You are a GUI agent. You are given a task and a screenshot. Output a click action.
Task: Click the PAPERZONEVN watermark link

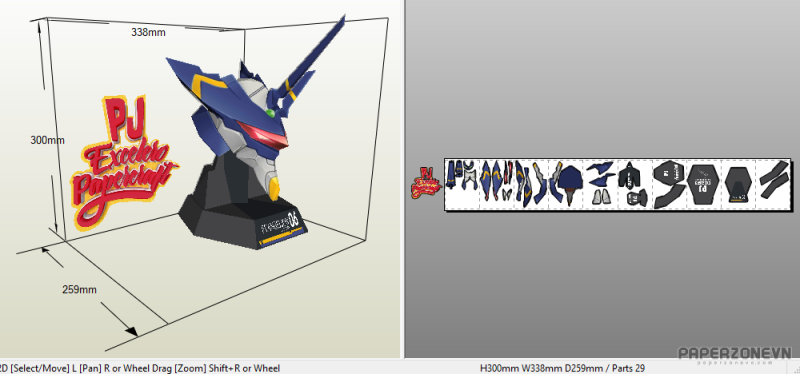click(x=735, y=354)
